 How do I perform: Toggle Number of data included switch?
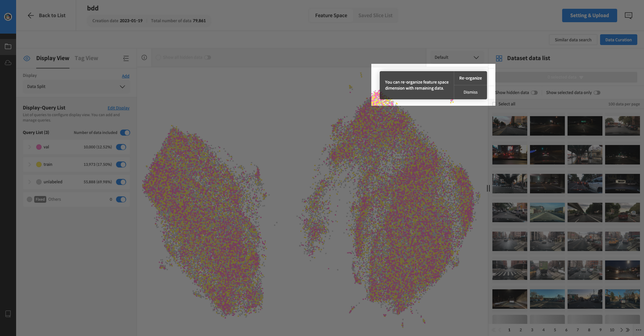click(125, 133)
